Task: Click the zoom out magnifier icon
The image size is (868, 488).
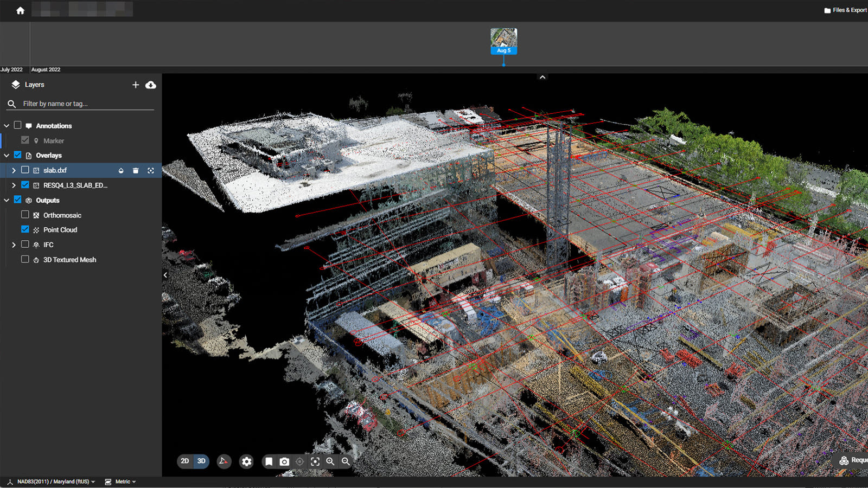Action: click(346, 461)
